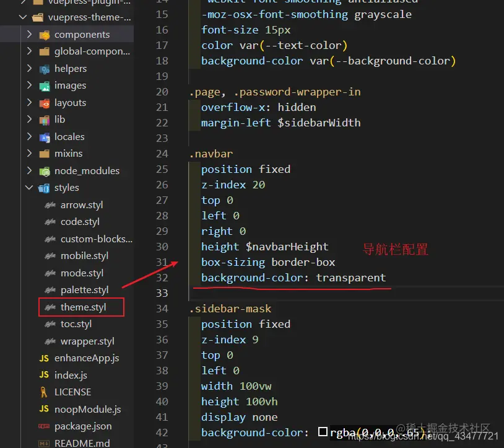Click the Stylus icon beside wrapper.styl

click(50, 341)
